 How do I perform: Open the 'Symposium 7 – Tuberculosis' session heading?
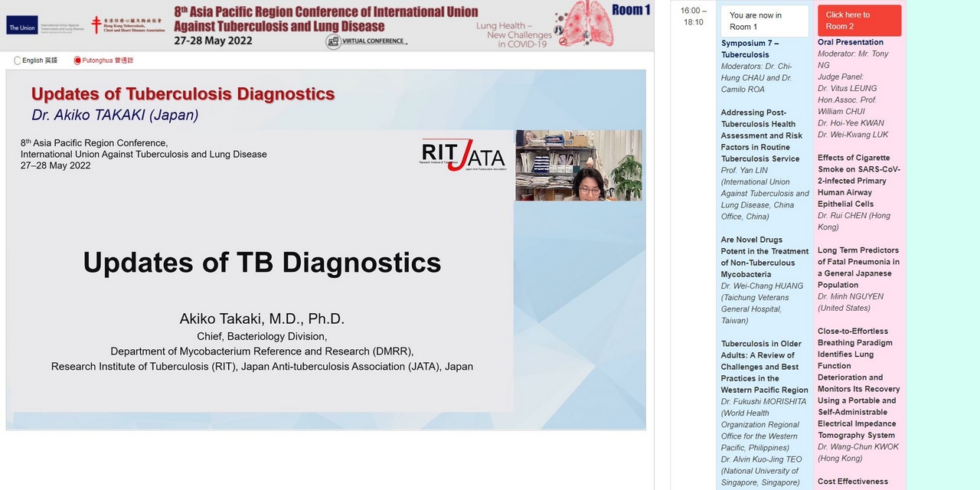click(x=750, y=49)
